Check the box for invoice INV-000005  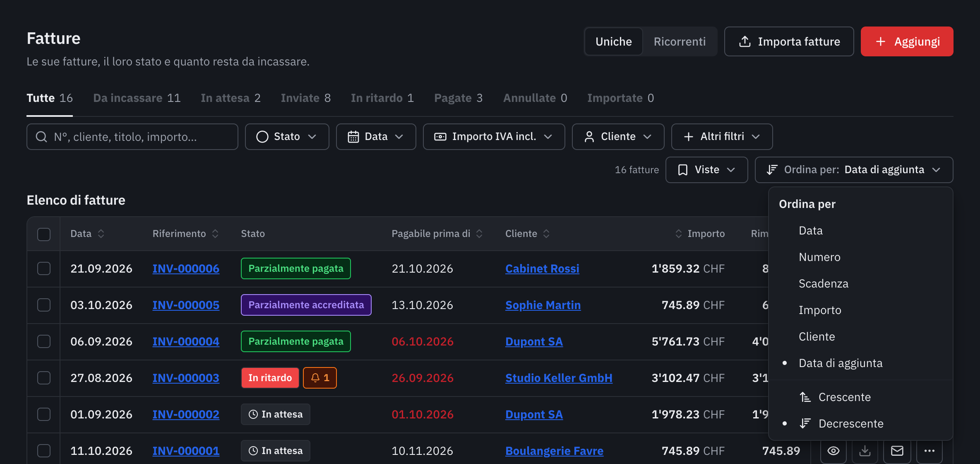[x=44, y=305]
